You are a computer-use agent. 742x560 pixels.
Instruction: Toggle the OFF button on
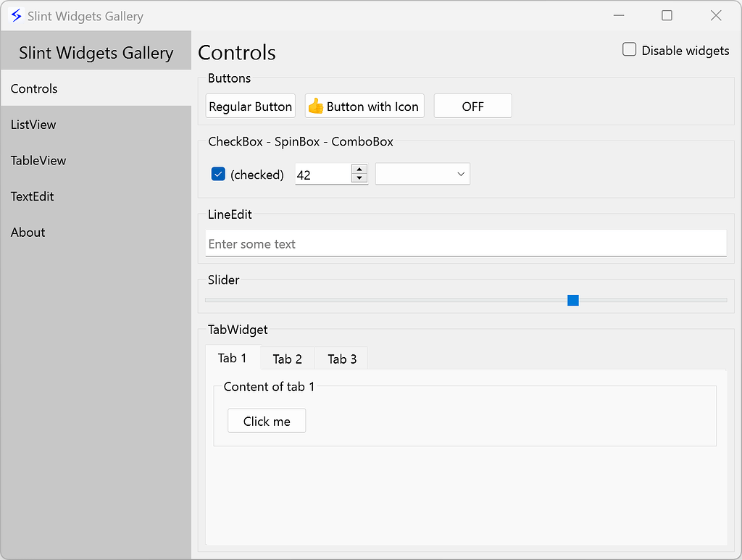coord(472,106)
